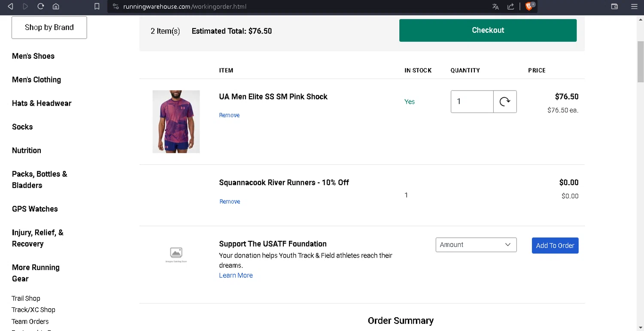Viewport: 644px width, 331px height.
Task: Click the USATF placeholder image
Action: 176,254
